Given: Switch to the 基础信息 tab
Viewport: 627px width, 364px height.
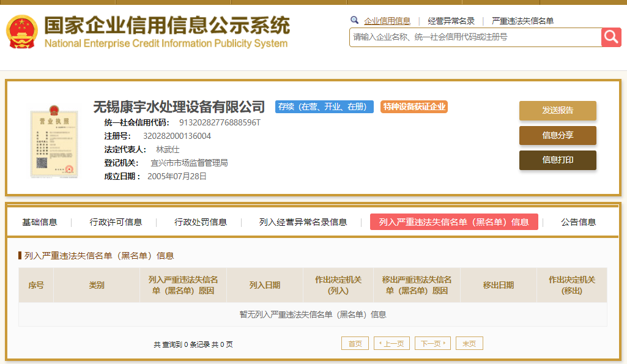Looking at the screenshot, I should tap(40, 222).
